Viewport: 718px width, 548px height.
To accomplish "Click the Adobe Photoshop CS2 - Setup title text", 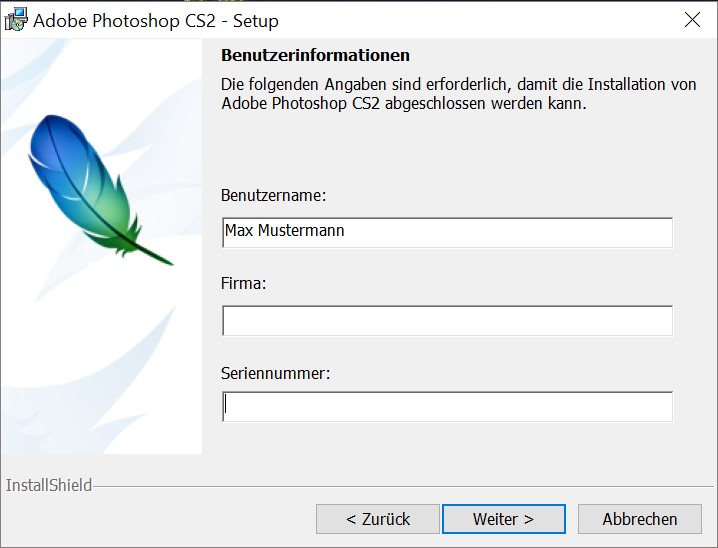I will [x=156, y=21].
